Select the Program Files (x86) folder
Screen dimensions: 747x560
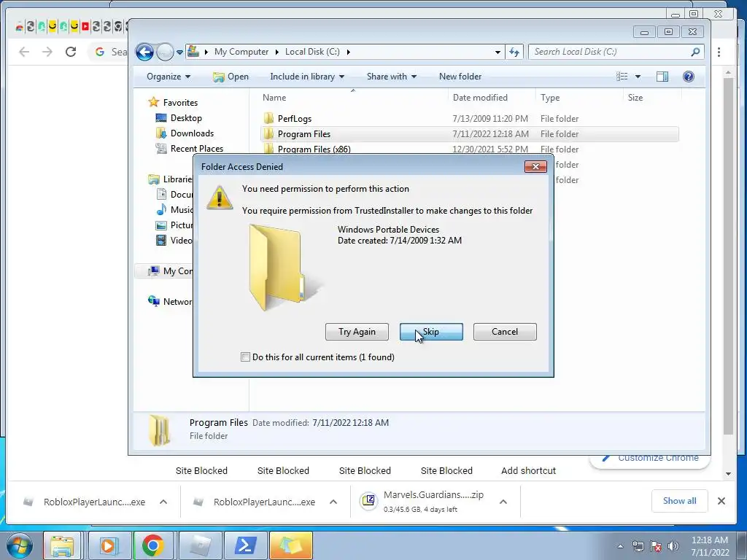tap(314, 149)
